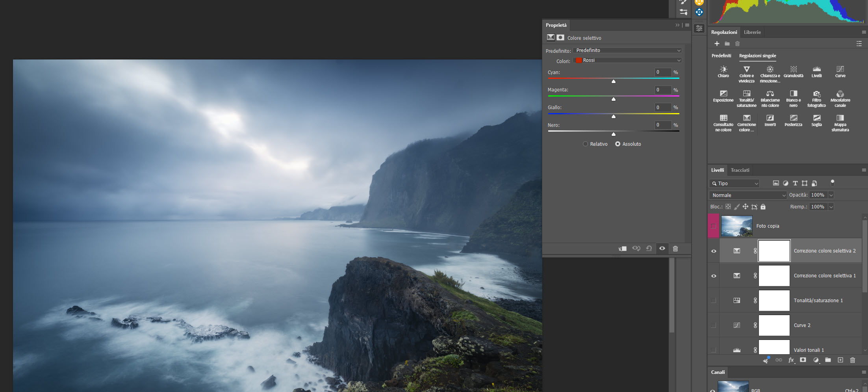Open the Riemp. fill dropdown arrow
Viewport: 868px width, 392px height.
pos(831,207)
